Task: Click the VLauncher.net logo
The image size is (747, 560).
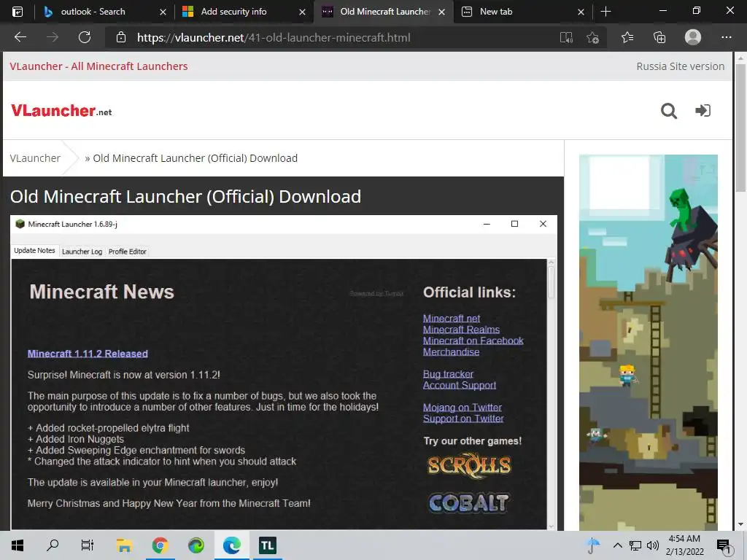Action: [x=61, y=111]
